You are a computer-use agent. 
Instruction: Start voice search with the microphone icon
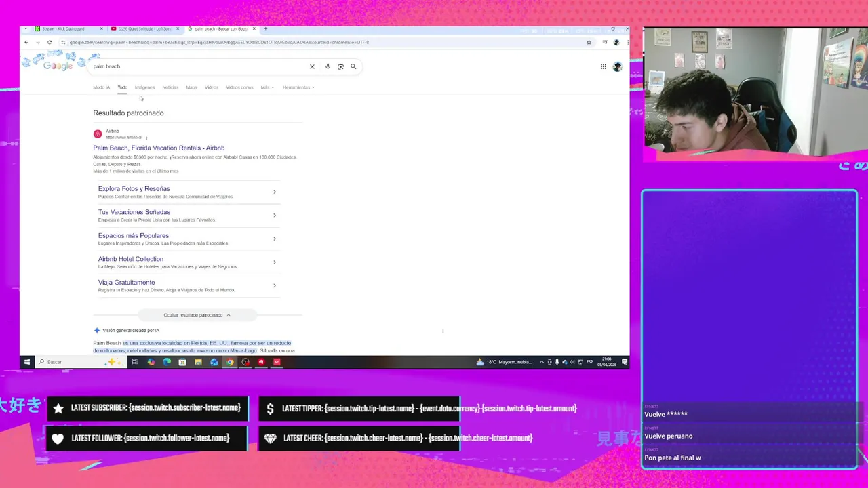click(328, 66)
